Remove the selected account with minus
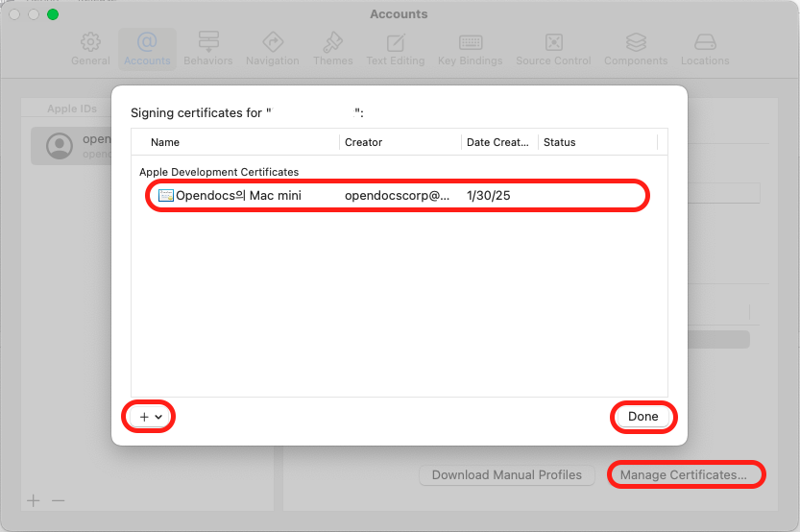 pyautogui.click(x=59, y=500)
